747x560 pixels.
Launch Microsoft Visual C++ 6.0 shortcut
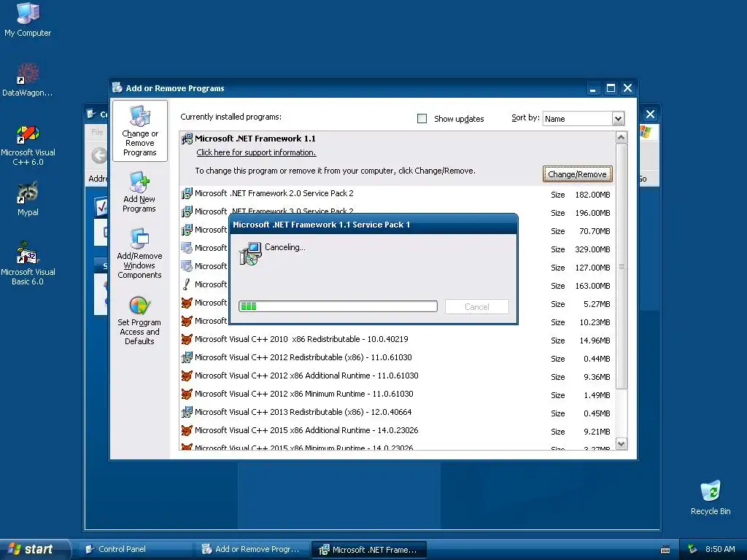pyautogui.click(x=28, y=145)
